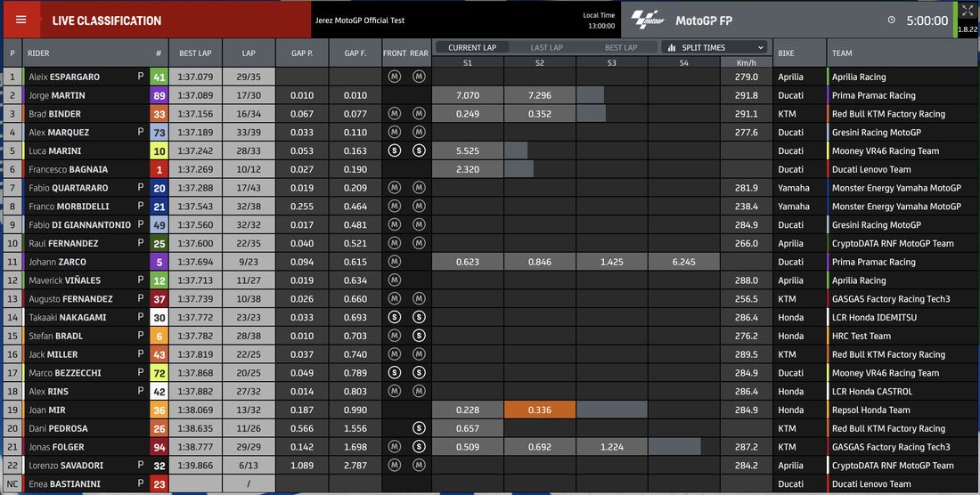Screen dimensions: 980x495
Task: Select rider Johann ZARCO
Action: coord(58,262)
